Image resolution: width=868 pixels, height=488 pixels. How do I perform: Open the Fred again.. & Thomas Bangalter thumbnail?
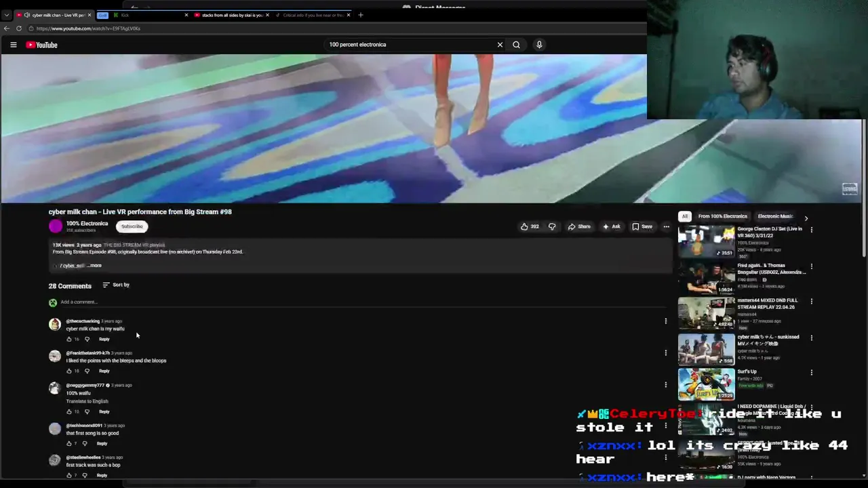pyautogui.click(x=706, y=278)
